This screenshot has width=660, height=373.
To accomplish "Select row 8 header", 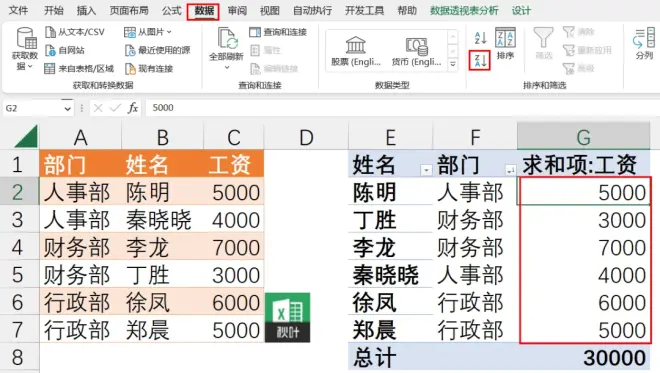I will pyautogui.click(x=18, y=357).
